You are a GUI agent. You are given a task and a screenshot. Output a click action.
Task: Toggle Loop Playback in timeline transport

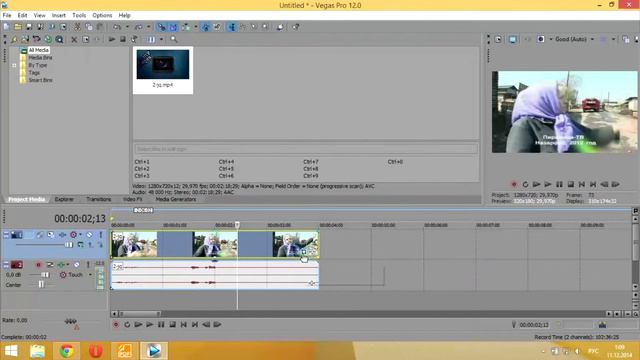[x=127, y=324]
